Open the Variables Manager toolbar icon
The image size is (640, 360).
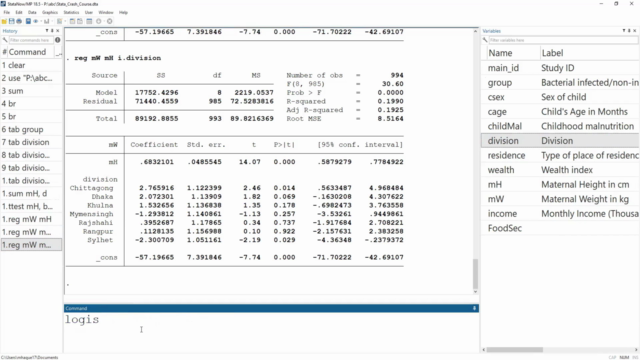point(89,21)
